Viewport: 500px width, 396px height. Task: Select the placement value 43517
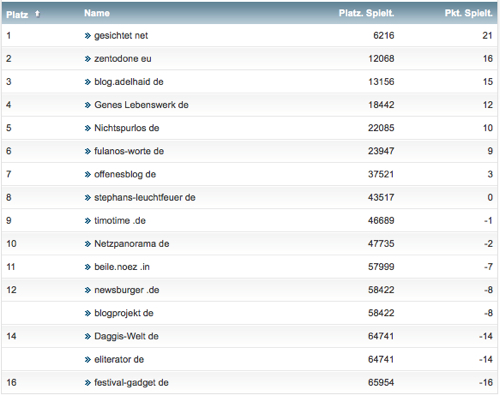coord(381,197)
